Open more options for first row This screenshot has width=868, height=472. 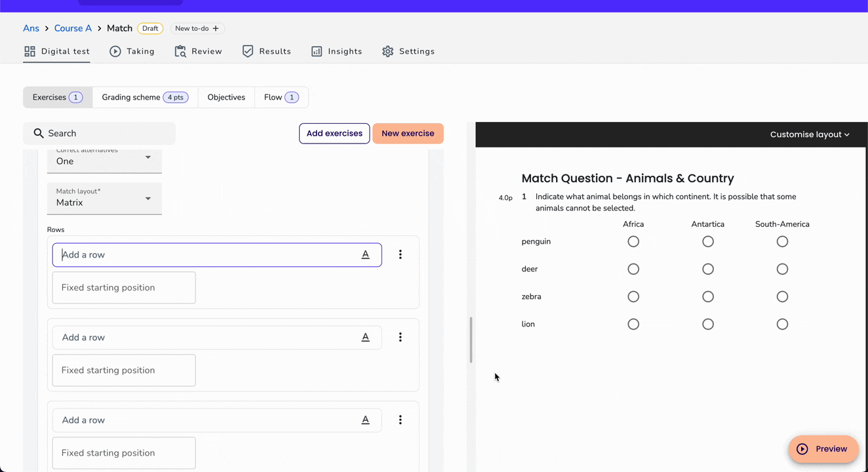(x=401, y=254)
